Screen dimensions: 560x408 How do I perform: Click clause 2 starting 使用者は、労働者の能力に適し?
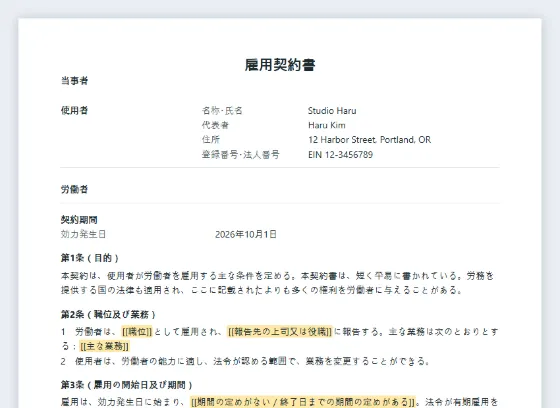pyautogui.click(x=245, y=361)
